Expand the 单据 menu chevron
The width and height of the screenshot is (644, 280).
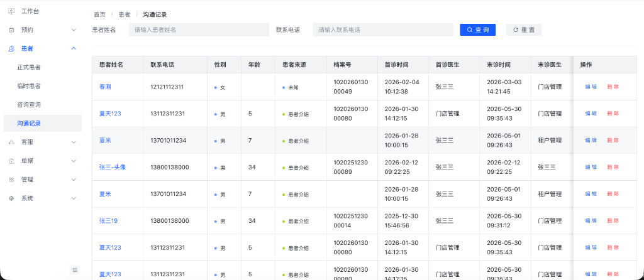pos(74,161)
